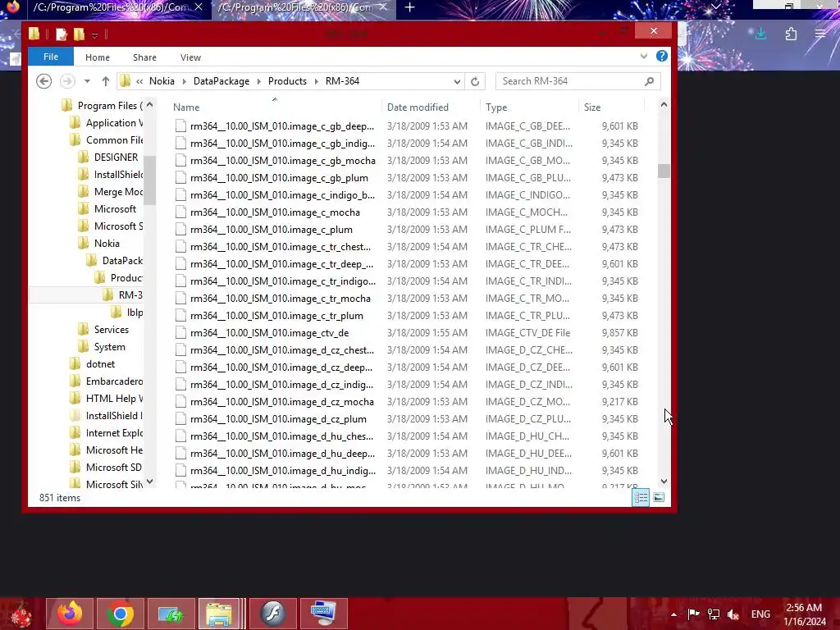Launch Firefox from the taskbar

(x=70, y=614)
